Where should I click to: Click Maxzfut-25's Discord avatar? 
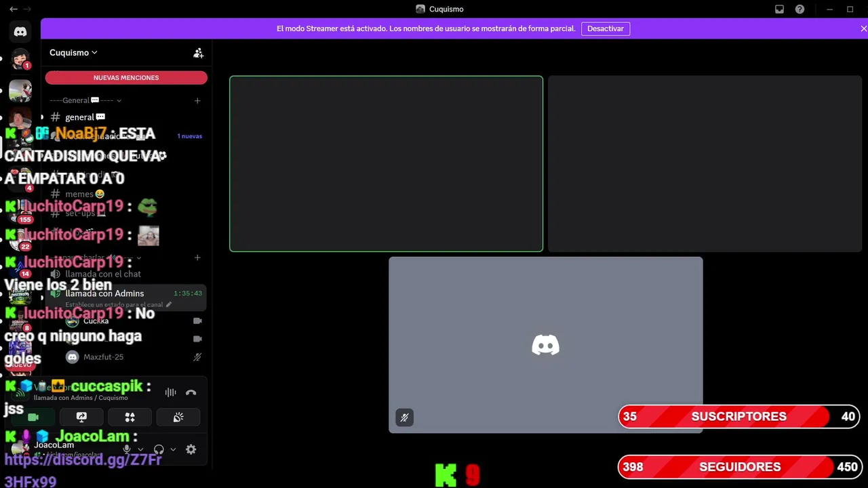73,357
